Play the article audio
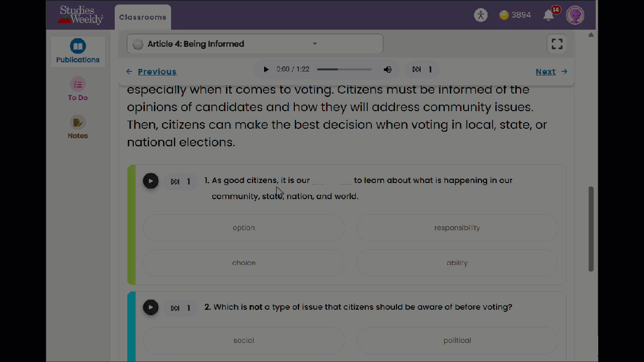Viewport: 644px width, 362px height. (x=266, y=69)
